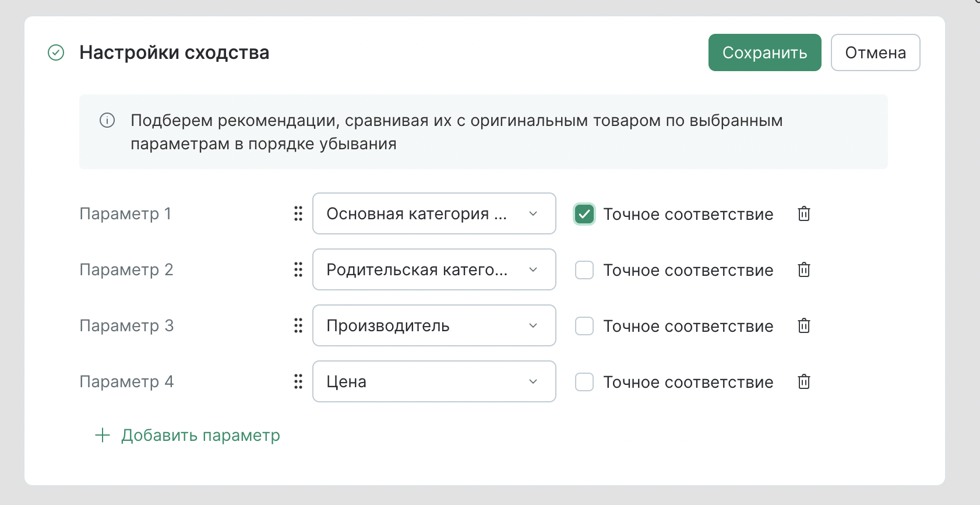Click the Сохранить button
Image resolution: width=980 pixels, height=505 pixels.
click(765, 52)
